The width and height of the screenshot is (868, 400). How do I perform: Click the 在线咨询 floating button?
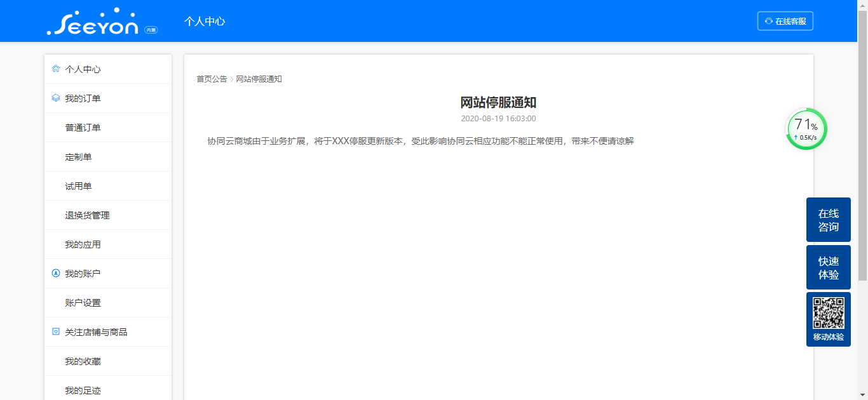(829, 220)
